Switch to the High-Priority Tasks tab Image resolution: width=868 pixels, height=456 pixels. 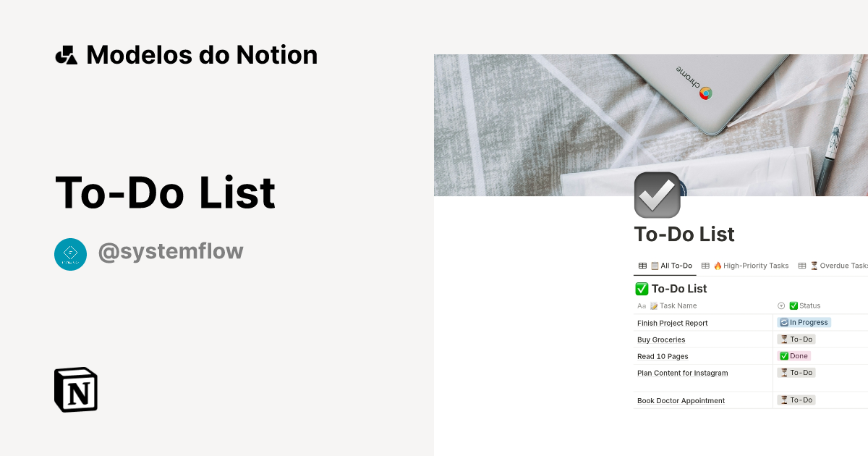tap(751, 266)
